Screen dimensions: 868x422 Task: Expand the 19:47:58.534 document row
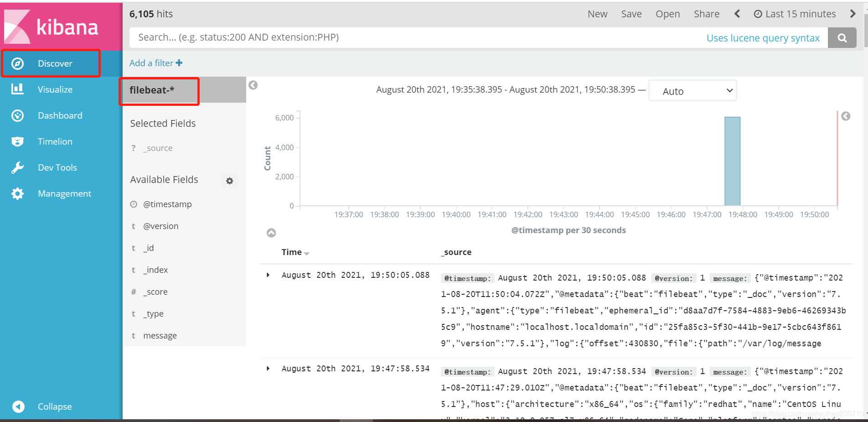coord(268,368)
